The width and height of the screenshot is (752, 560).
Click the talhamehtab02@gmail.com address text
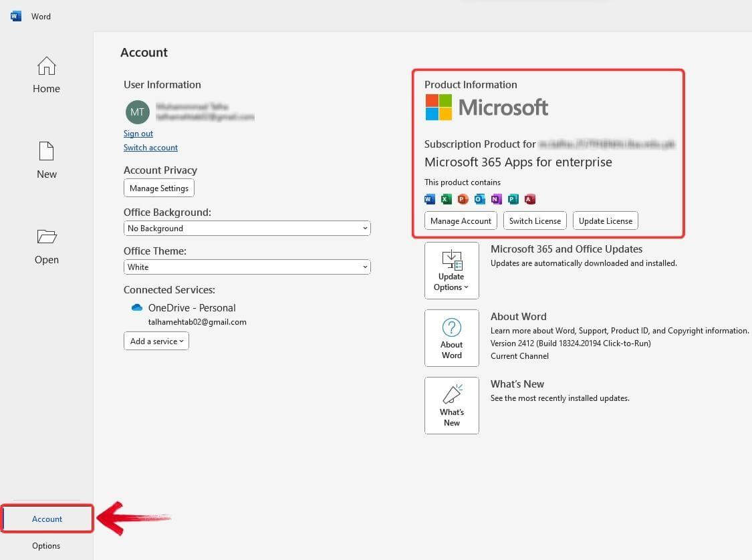197,322
